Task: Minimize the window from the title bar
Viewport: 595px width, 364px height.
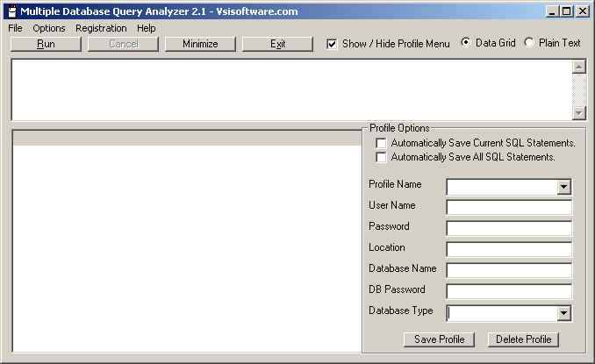Action: click(552, 11)
